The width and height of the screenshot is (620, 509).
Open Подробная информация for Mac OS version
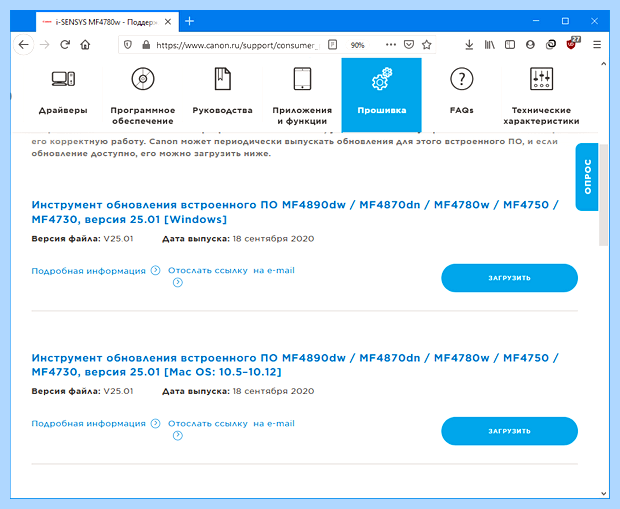[96, 424]
